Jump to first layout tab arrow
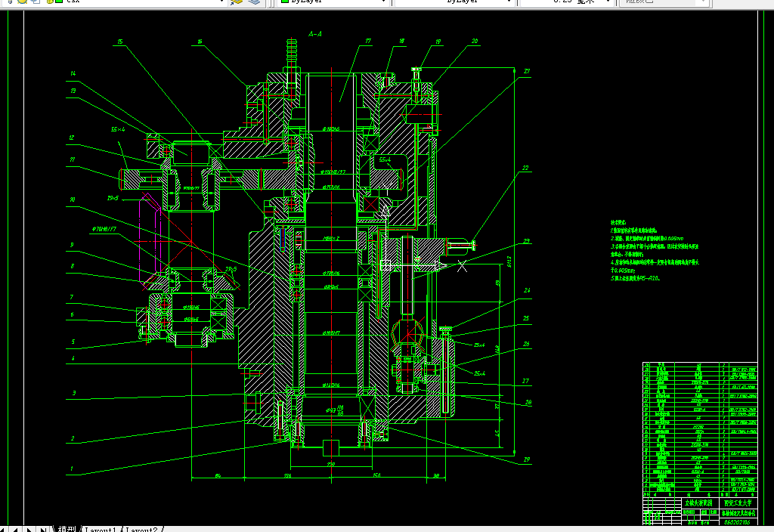The image size is (774, 532). tap(4, 530)
